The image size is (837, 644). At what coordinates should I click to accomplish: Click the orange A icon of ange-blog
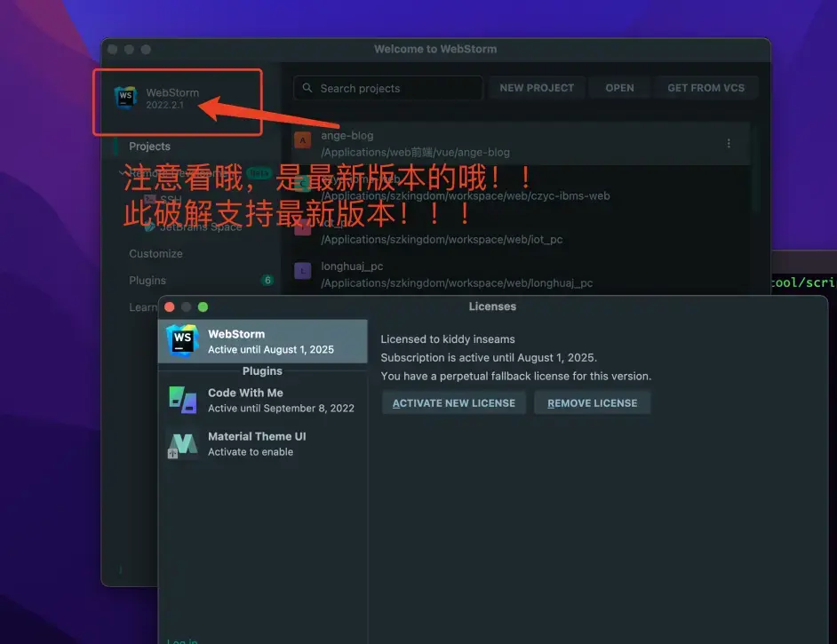pos(303,140)
